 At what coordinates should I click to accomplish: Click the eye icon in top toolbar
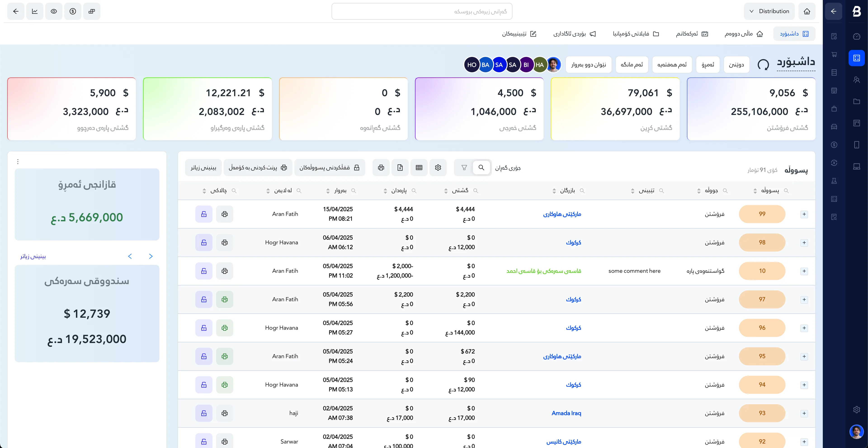point(54,11)
